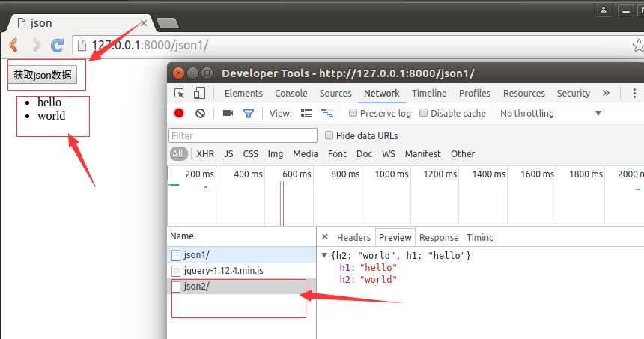Open the Console tab
The width and height of the screenshot is (644, 339).
coord(291,93)
